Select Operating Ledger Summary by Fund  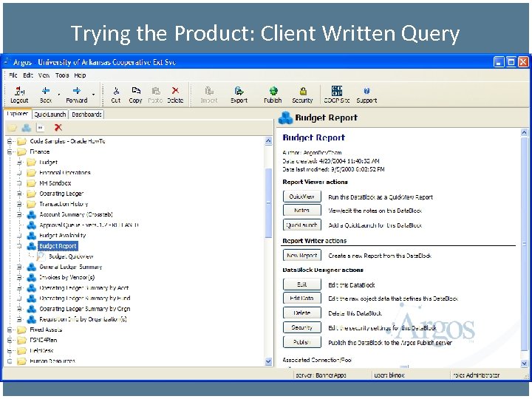85,299
